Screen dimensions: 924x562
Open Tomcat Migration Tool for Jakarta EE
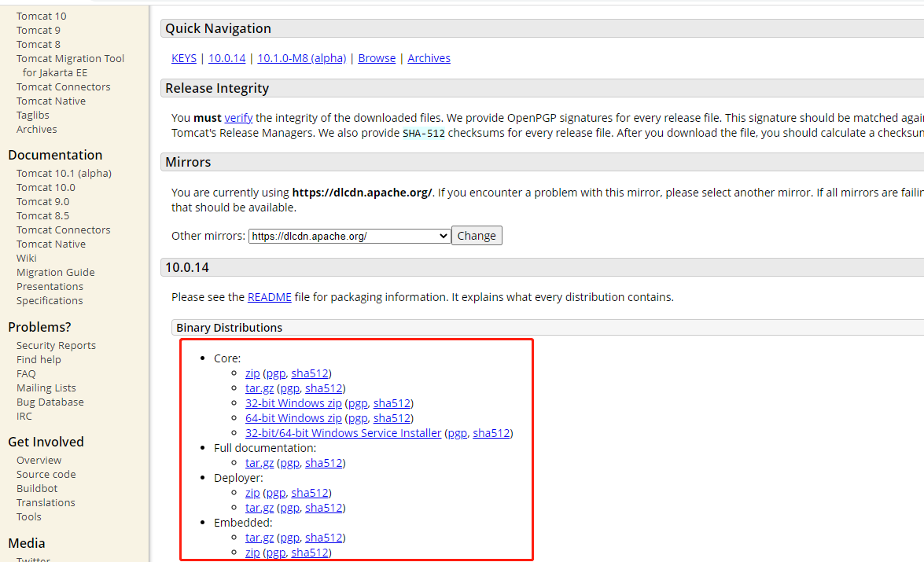(x=70, y=65)
